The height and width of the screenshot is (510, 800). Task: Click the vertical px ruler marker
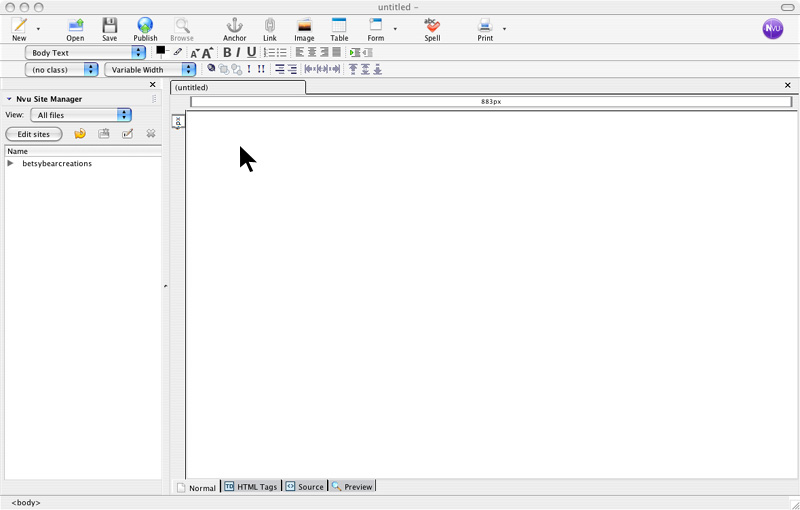(x=178, y=122)
